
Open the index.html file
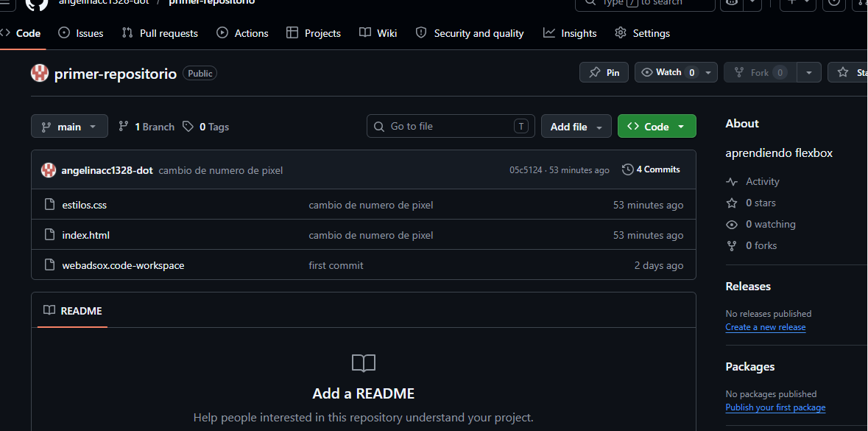coord(86,236)
